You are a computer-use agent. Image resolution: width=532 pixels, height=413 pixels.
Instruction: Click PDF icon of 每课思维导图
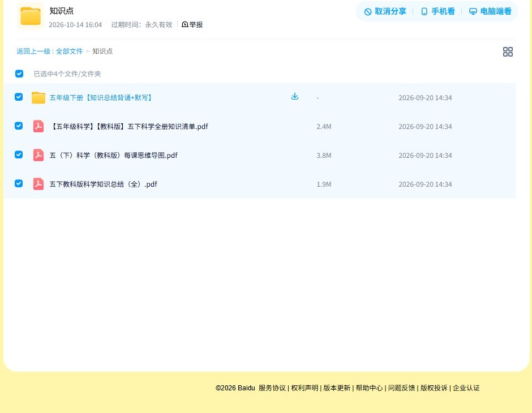(x=38, y=155)
